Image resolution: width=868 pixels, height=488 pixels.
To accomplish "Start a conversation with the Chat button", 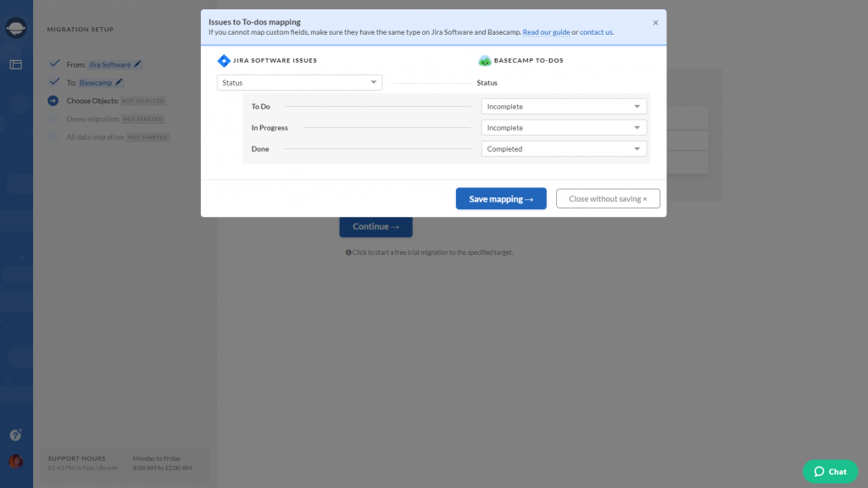I will [x=830, y=471].
